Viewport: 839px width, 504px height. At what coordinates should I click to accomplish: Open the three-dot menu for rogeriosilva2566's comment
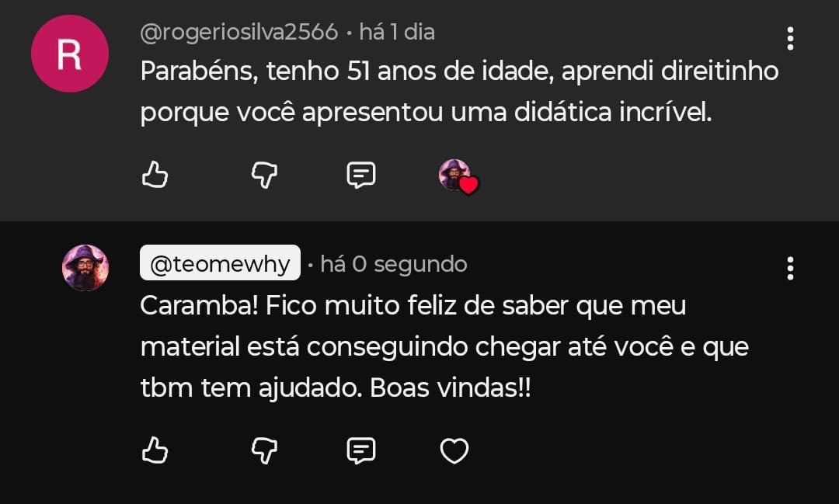click(789, 38)
